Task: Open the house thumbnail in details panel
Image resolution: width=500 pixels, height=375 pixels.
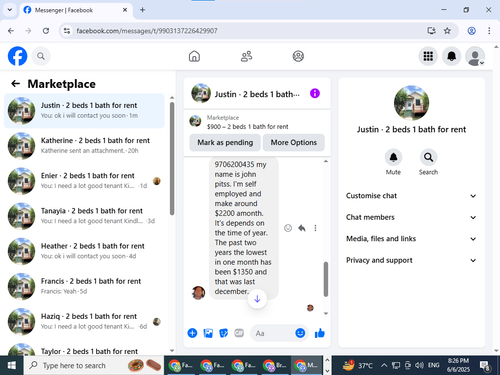Action: click(x=411, y=103)
